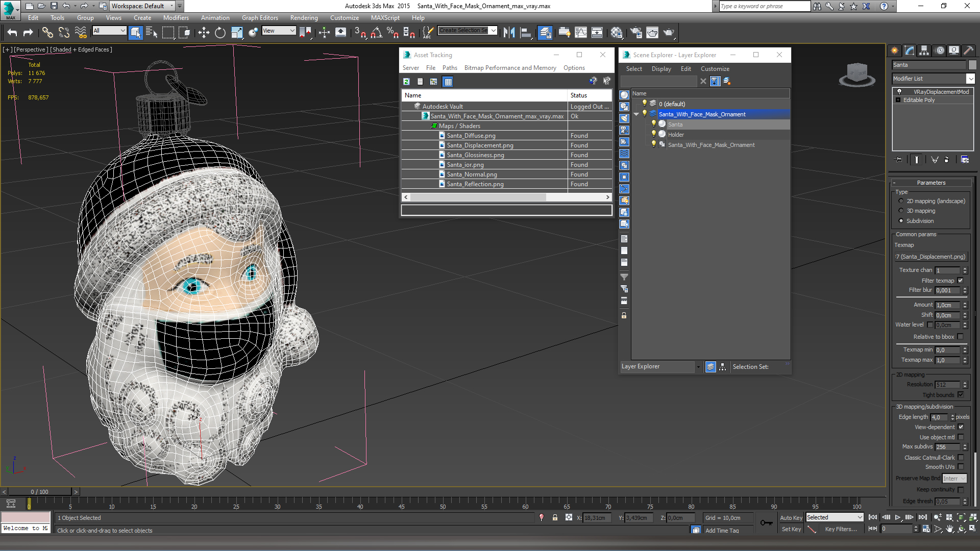Toggle the Layer Explorer toolbar button

545,33
